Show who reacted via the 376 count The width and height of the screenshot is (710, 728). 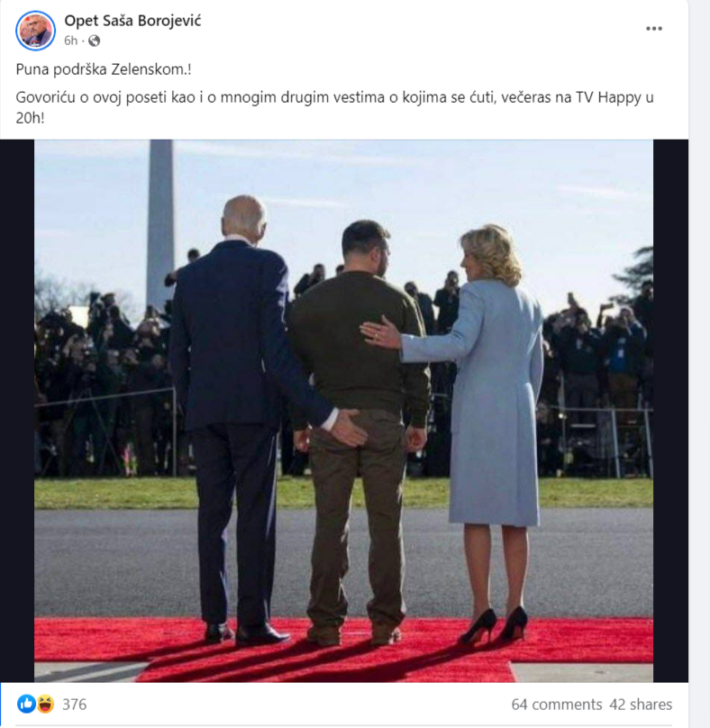[74, 705]
